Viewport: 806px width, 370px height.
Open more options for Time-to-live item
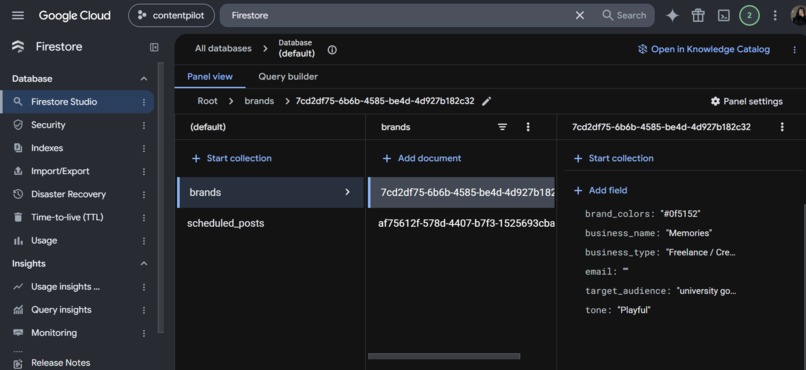144,218
